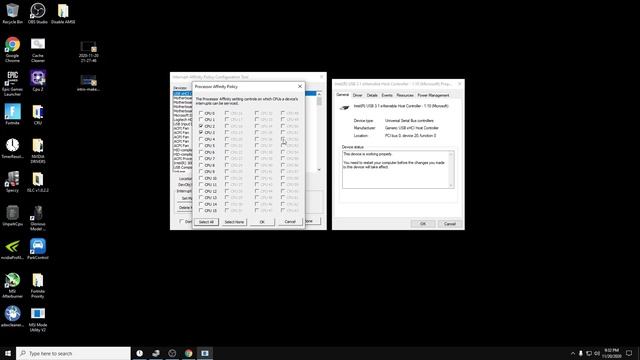Cancel the Processor Affinity Policy dialog
The image size is (640, 360).
click(x=290, y=222)
